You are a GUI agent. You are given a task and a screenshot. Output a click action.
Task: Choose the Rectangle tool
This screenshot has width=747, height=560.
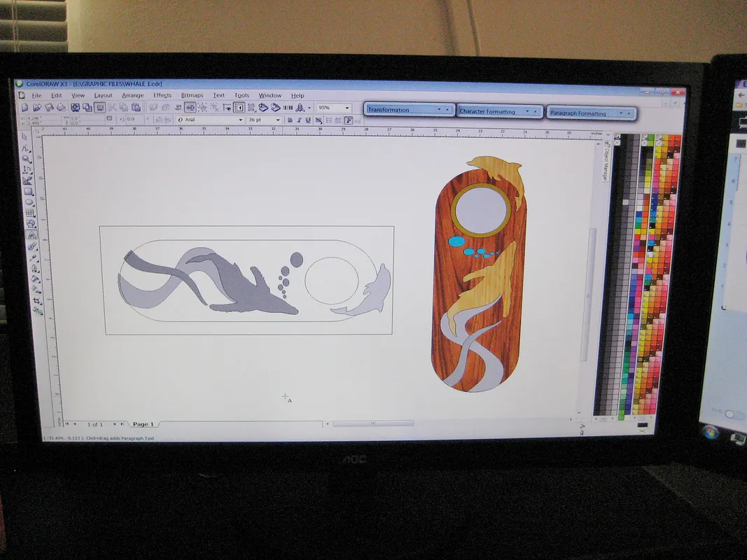coord(28,191)
